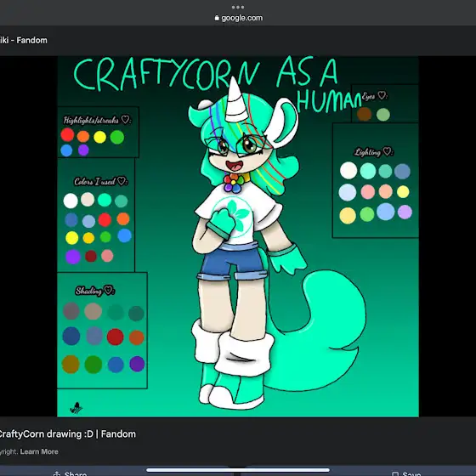This screenshot has width=476, height=476.
Task: Click the 'Lighting' label in drawing
Action: 374,152
